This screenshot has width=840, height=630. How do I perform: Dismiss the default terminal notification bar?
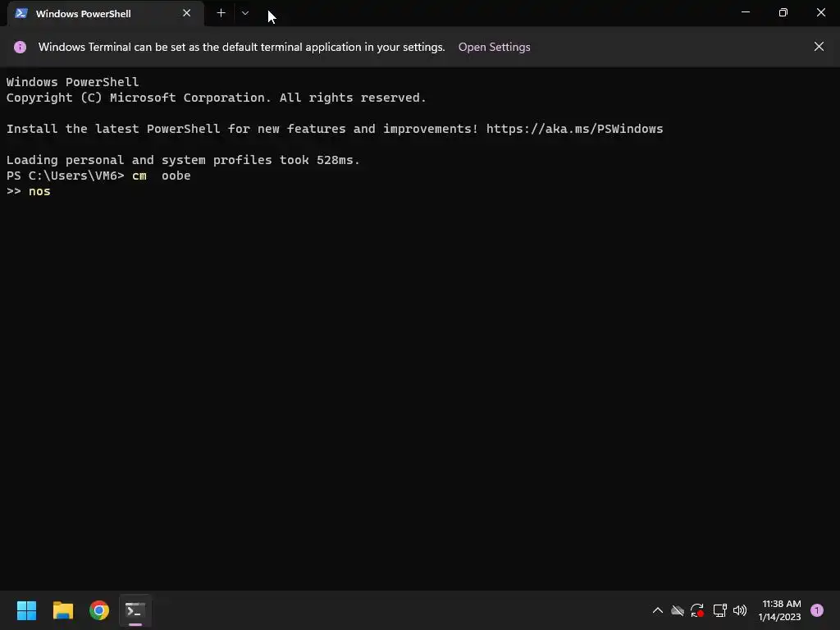click(x=819, y=47)
